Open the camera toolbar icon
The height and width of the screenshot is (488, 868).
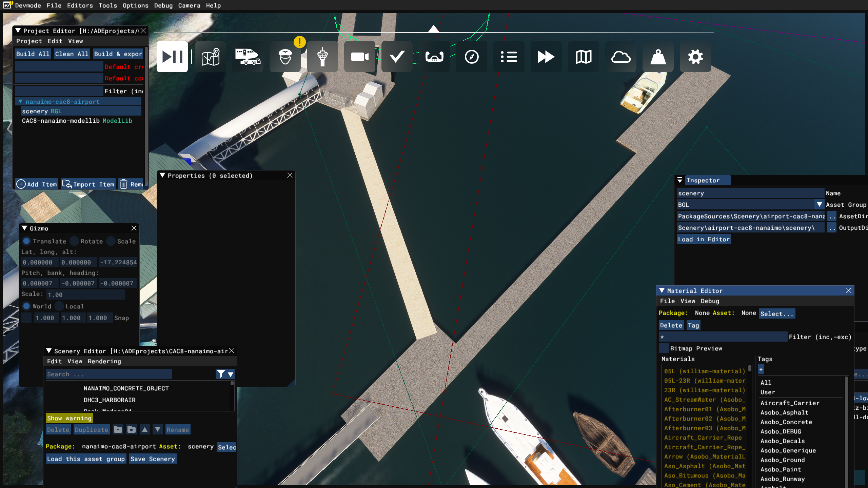tap(360, 57)
